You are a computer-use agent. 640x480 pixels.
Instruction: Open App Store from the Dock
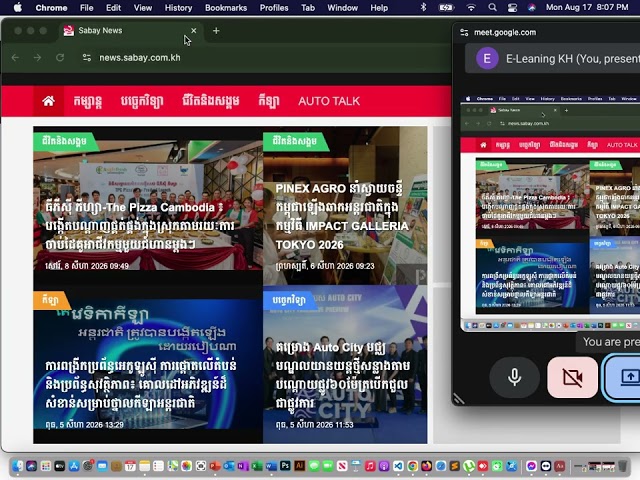click(x=74, y=466)
